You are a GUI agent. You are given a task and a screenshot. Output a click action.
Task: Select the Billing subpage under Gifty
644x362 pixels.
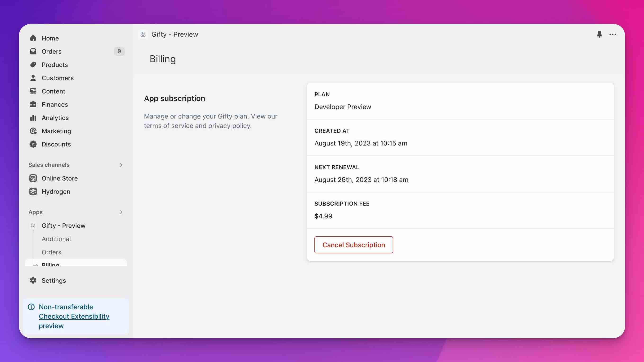coord(76,263)
